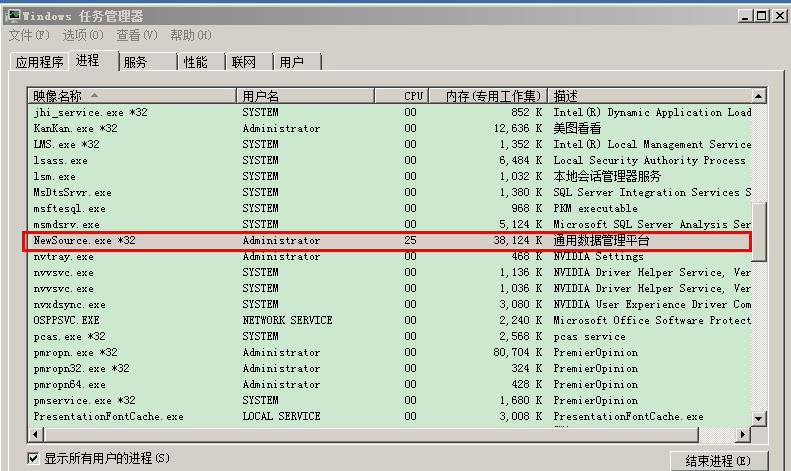
Task: Click horizontal scrollbar left arrow
Action: (35, 434)
